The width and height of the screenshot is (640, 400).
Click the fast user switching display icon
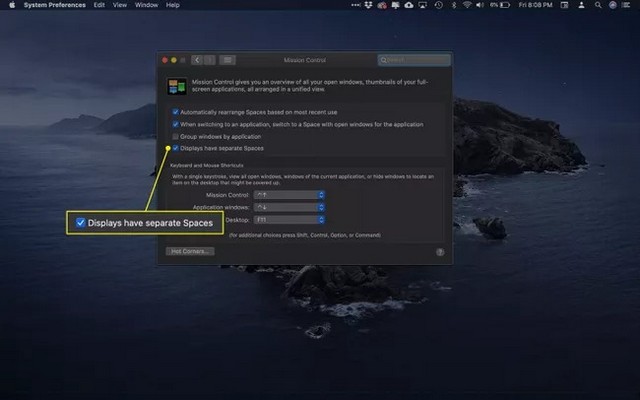click(564, 5)
